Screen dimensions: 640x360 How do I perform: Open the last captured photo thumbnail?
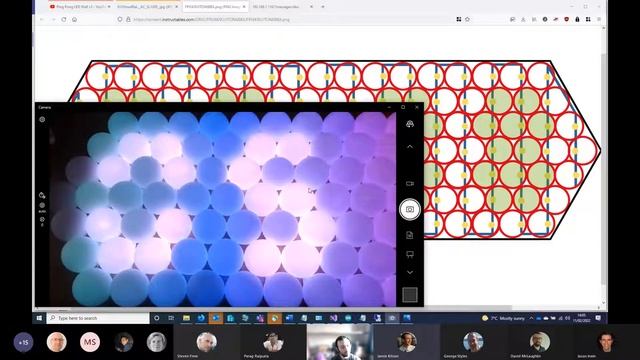click(x=410, y=294)
